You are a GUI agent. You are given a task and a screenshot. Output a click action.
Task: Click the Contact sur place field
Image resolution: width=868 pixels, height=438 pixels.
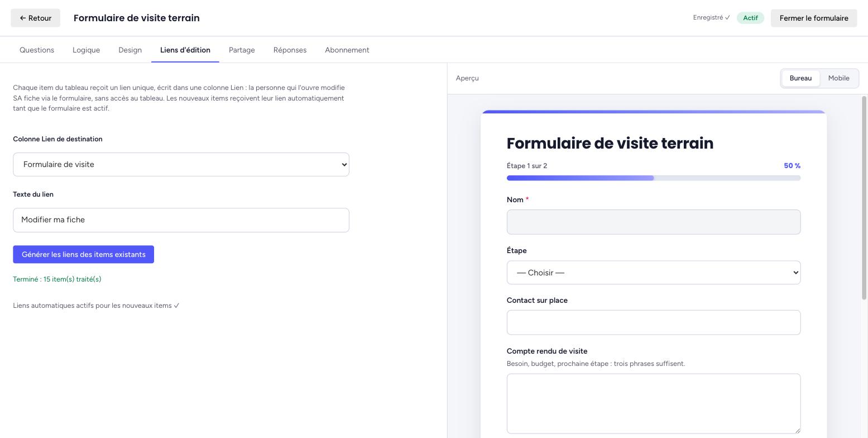[x=653, y=322]
